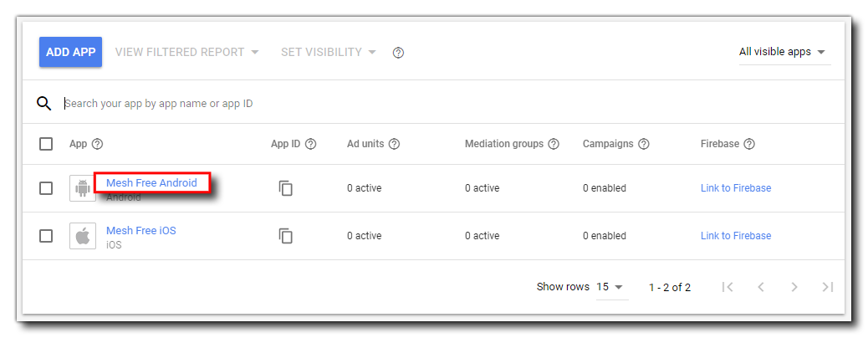
Task: Open the Mesh Free Android app link
Action: tap(151, 183)
